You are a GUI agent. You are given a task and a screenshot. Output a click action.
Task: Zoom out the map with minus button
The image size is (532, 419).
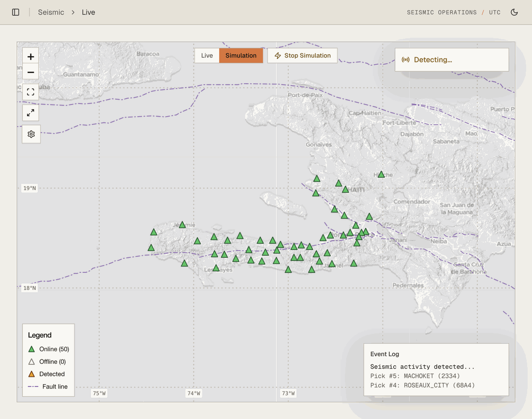click(30, 72)
